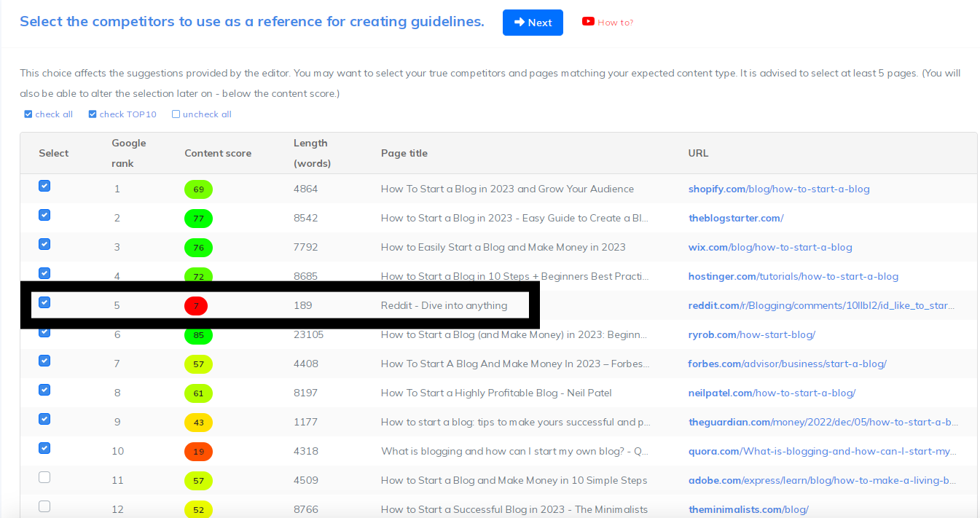Open the theblogstarter.com URL link
Screen dimensions: 980x518
pos(735,218)
